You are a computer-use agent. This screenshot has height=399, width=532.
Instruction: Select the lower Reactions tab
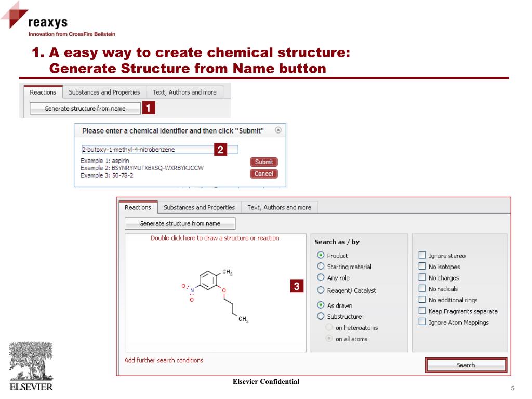point(138,207)
